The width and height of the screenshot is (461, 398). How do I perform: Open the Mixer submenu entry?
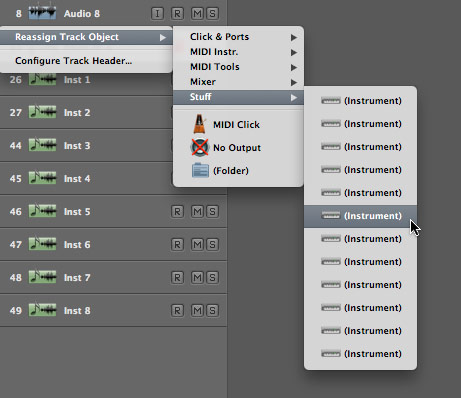(238, 82)
